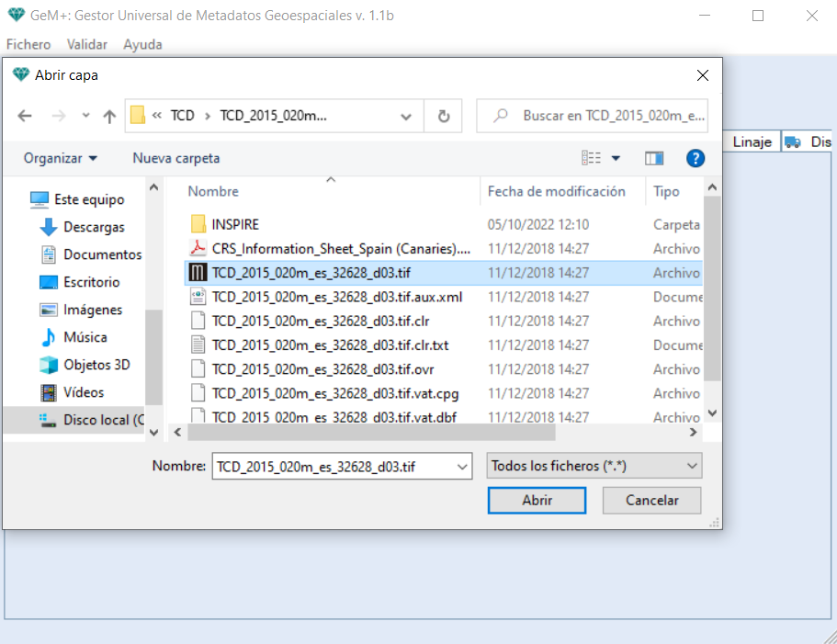This screenshot has height=644, width=837.
Task: Go up one folder level
Action: pos(109,117)
